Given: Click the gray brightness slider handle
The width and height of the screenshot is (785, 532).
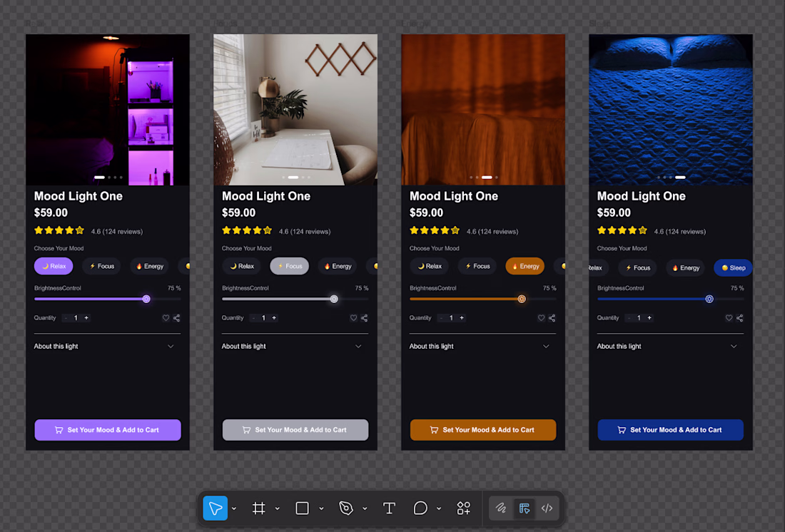Looking at the screenshot, I should point(334,299).
